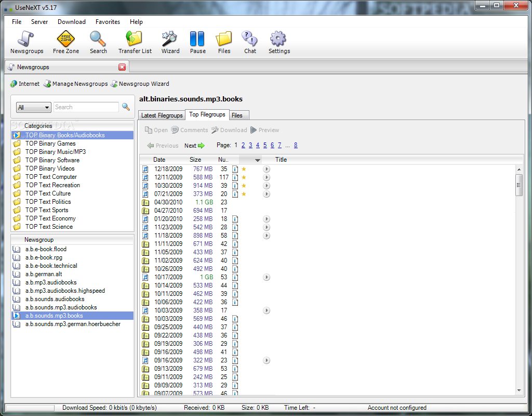
Task: Open Manage Newsgroups
Action: [x=76, y=84]
